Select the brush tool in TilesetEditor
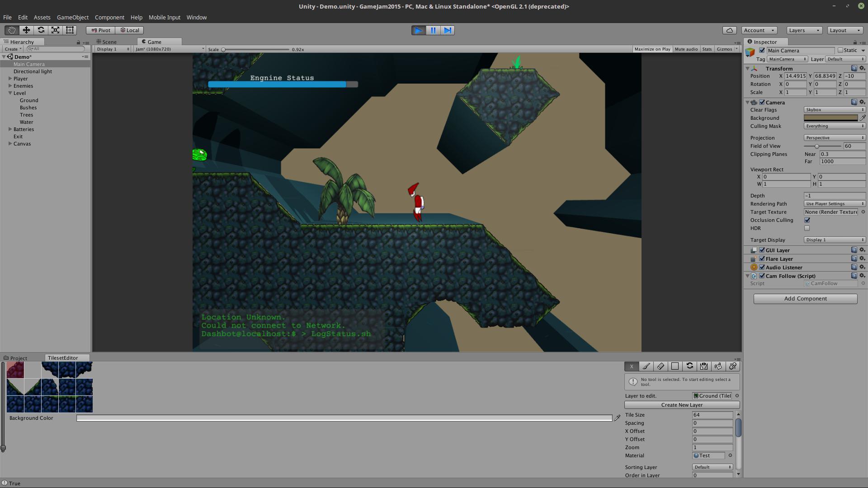The image size is (868, 488). click(646, 366)
